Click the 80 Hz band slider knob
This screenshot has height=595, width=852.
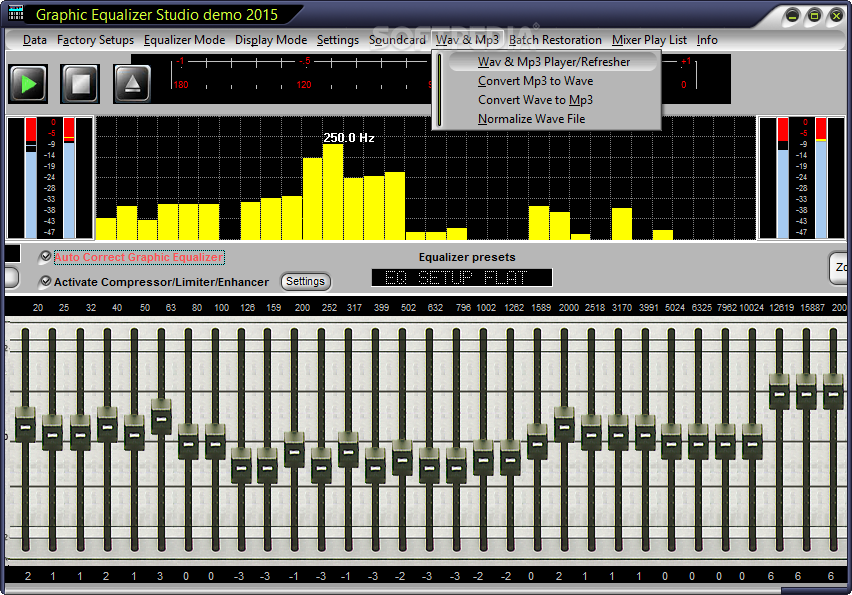click(189, 442)
